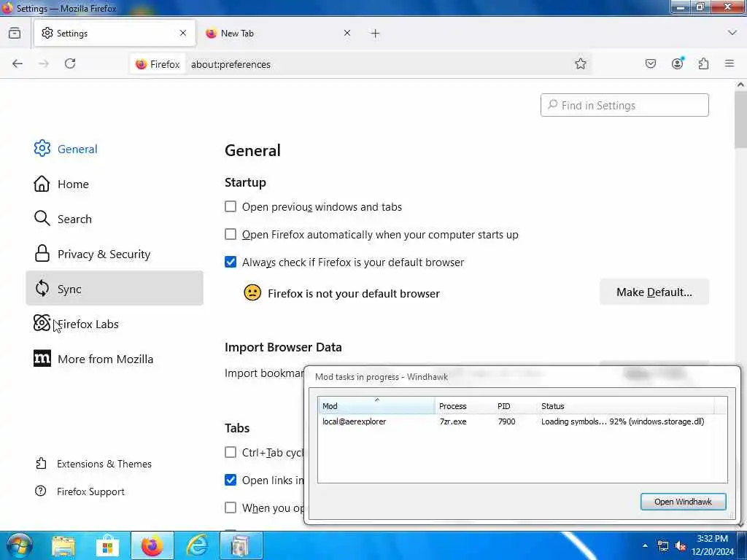The width and height of the screenshot is (747, 560).
Task: Open network tray icon
Action: tap(662, 545)
